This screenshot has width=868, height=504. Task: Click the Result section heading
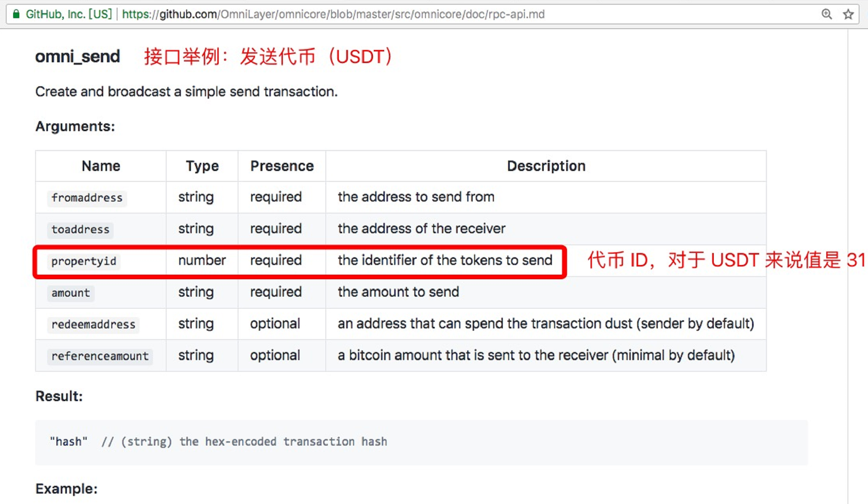click(x=59, y=395)
